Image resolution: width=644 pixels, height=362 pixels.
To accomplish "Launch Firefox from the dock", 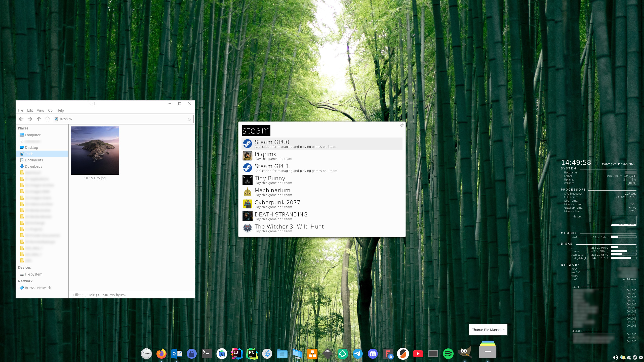I will tap(162, 354).
